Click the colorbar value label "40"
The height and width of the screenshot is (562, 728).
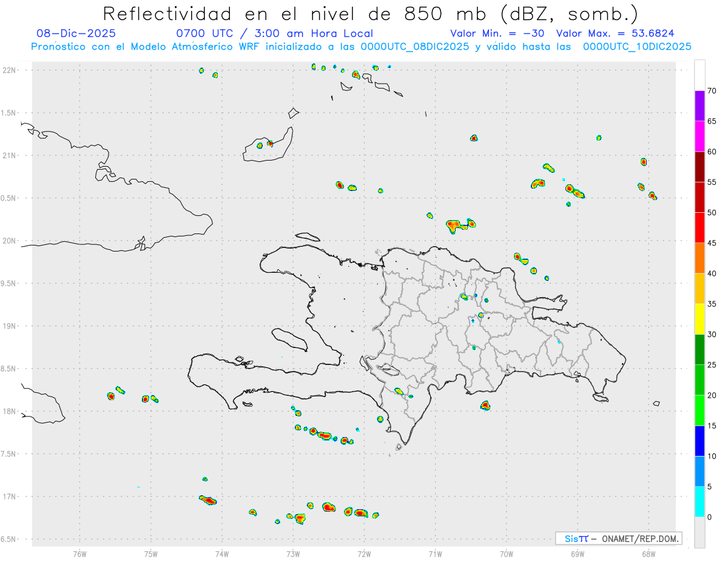[x=712, y=273]
